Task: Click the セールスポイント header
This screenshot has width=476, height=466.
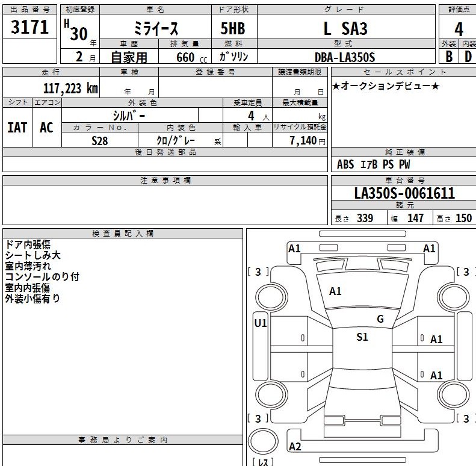Action: (404, 72)
